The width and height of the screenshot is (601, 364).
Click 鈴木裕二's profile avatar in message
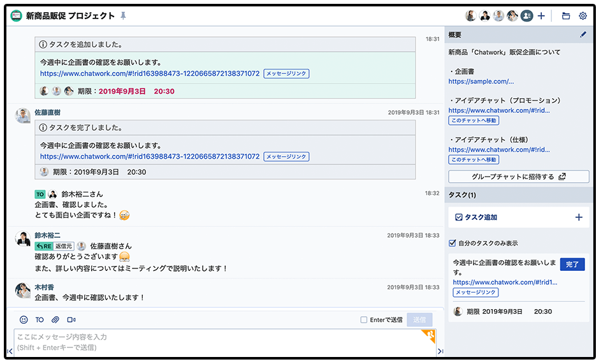(x=22, y=238)
